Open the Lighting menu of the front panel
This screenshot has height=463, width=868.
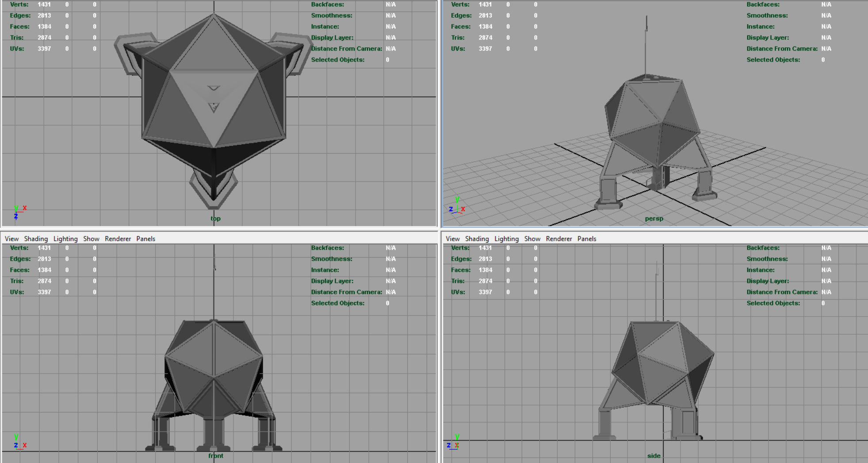(65, 239)
